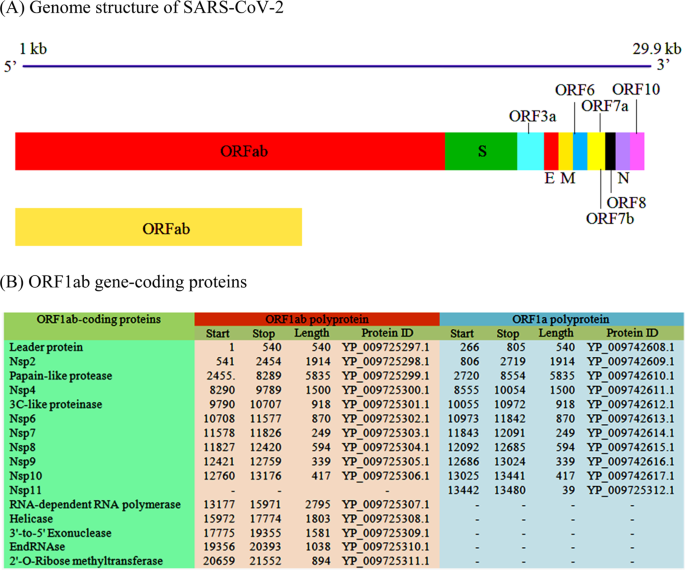
Task: Click protein ID 'YP_009742617.1'
Action: (x=631, y=476)
